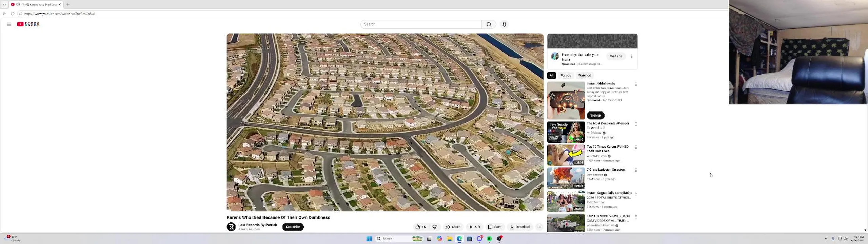868x244 pixels.
Task: Open The Most Desperate Attempts thumbnail
Action: tap(566, 132)
